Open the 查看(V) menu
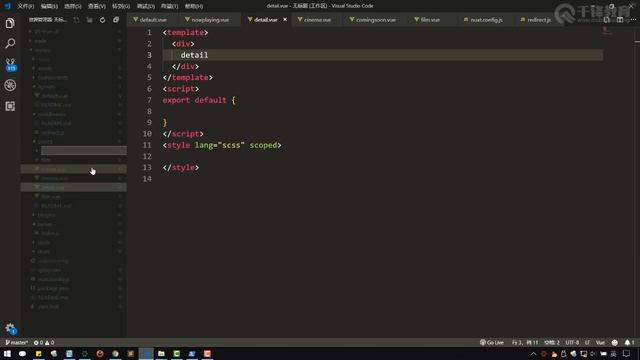Screen dimensions: 640x360 [x=97, y=6]
